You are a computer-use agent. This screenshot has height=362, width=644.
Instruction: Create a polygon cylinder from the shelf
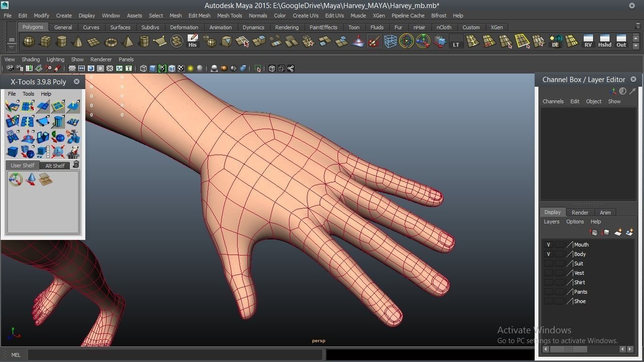click(x=62, y=41)
